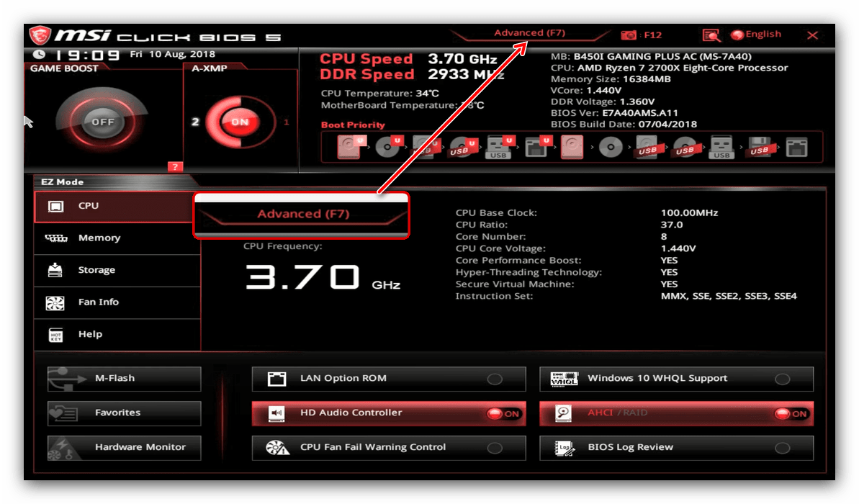The height and width of the screenshot is (504, 859).
Task: Open Favorites panel
Action: click(x=124, y=413)
